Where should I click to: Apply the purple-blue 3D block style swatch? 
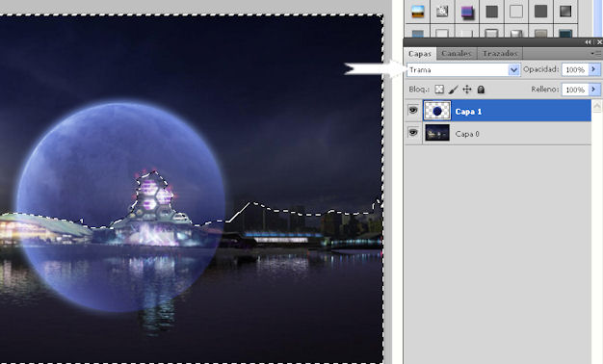tap(467, 12)
